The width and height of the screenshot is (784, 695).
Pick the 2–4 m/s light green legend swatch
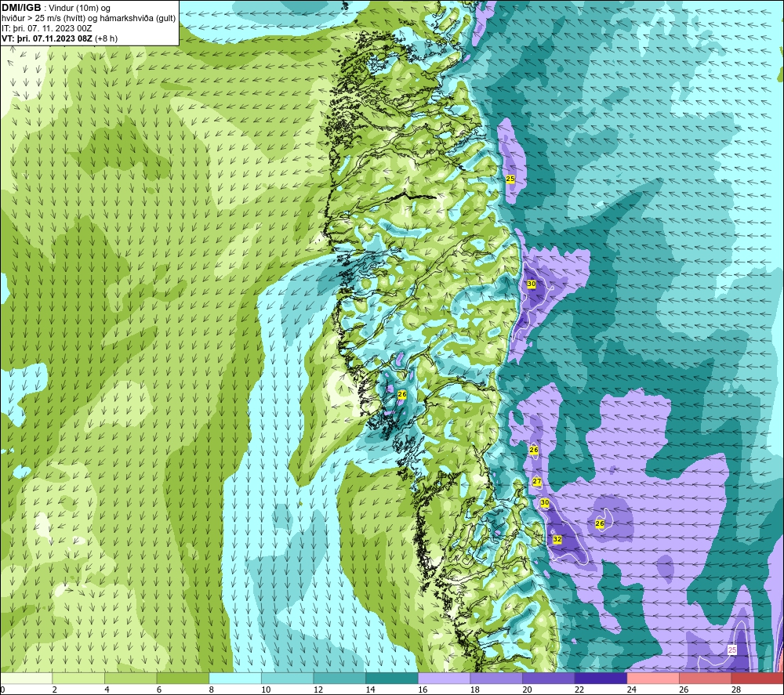78,678
